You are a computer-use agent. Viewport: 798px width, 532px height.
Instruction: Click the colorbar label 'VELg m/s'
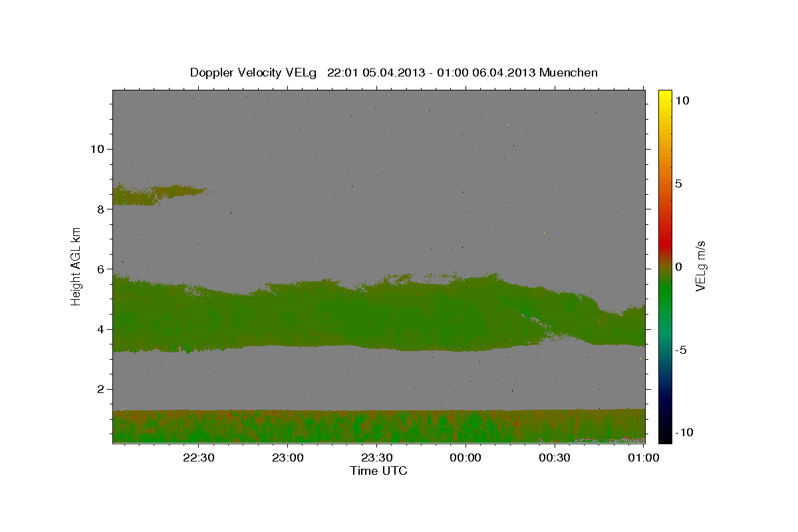point(700,266)
